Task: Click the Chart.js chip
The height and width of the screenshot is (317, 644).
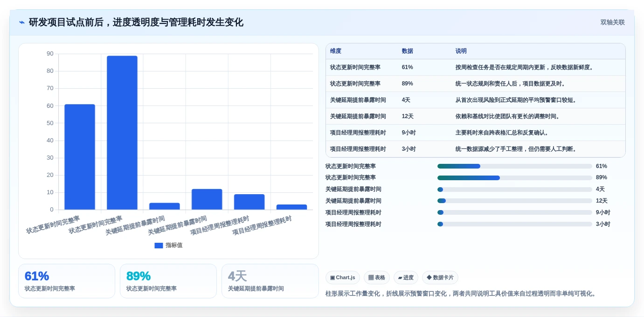Action: tap(343, 277)
